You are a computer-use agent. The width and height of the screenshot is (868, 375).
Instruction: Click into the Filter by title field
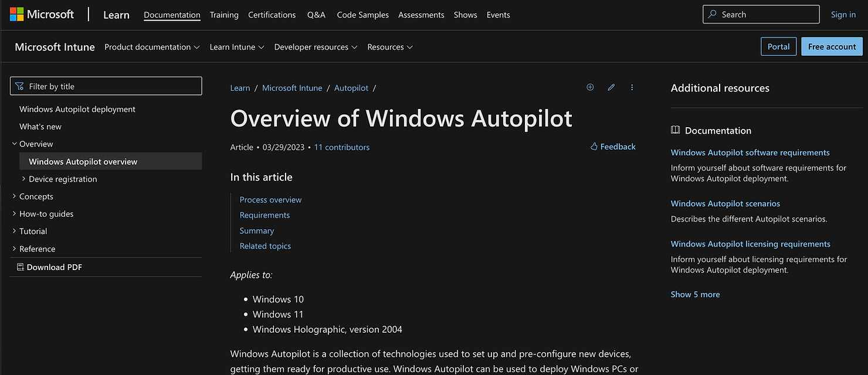click(111, 86)
